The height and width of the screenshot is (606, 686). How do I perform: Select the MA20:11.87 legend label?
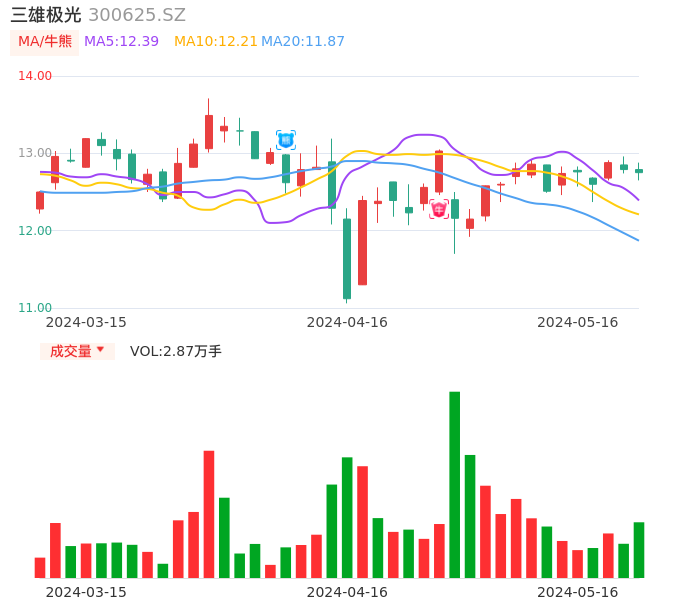coord(303,42)
